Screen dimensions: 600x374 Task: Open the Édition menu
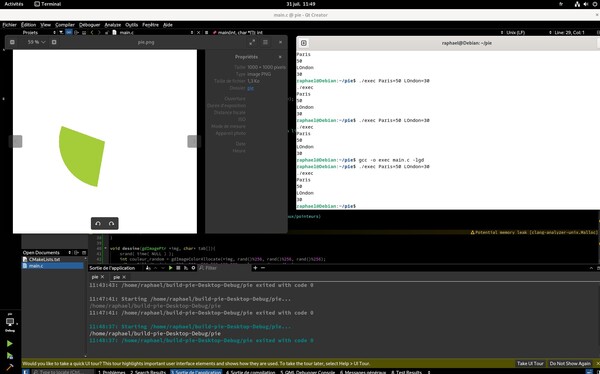(28, 25)
